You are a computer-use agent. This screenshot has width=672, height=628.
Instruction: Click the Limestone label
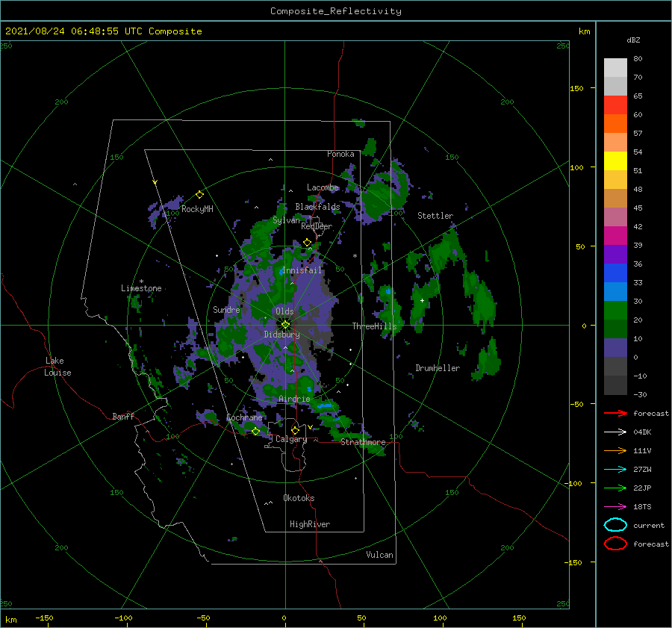pyautogui.click(x=141, y=288)
